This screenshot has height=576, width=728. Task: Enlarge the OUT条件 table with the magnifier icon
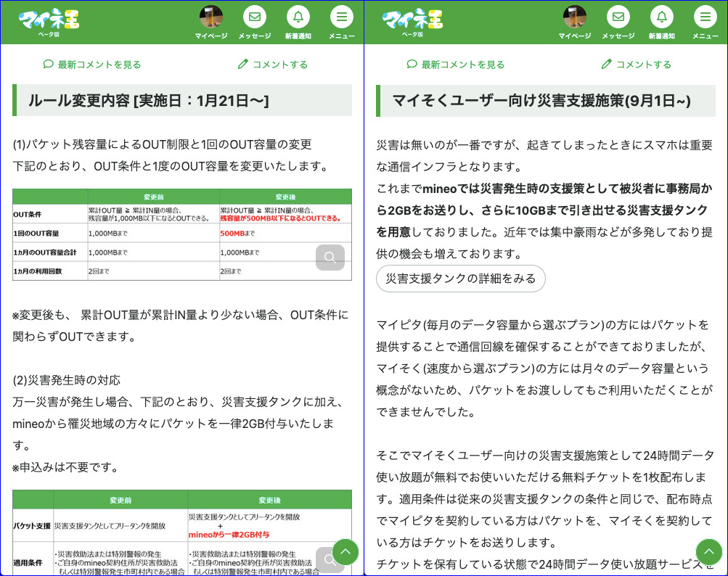click(330, 257)
